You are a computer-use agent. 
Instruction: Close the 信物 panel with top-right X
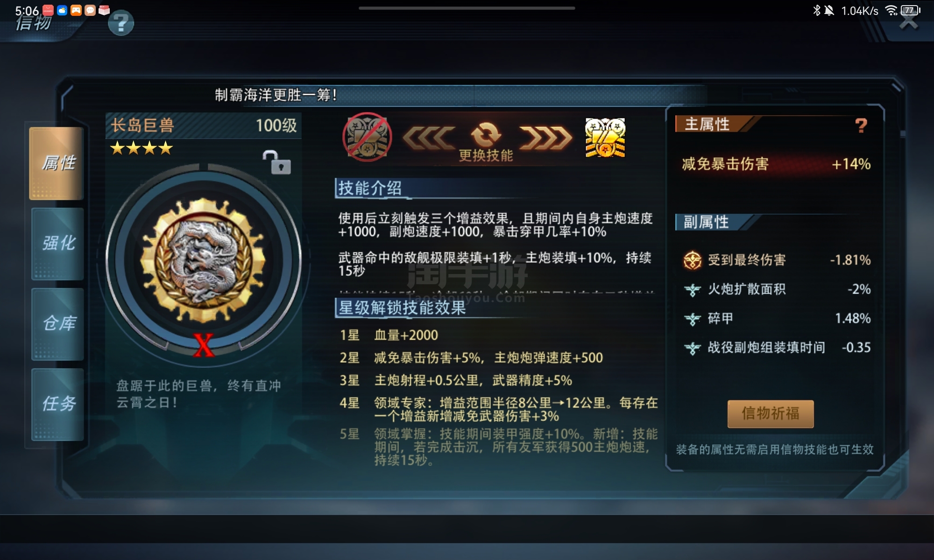coord(908,21)
